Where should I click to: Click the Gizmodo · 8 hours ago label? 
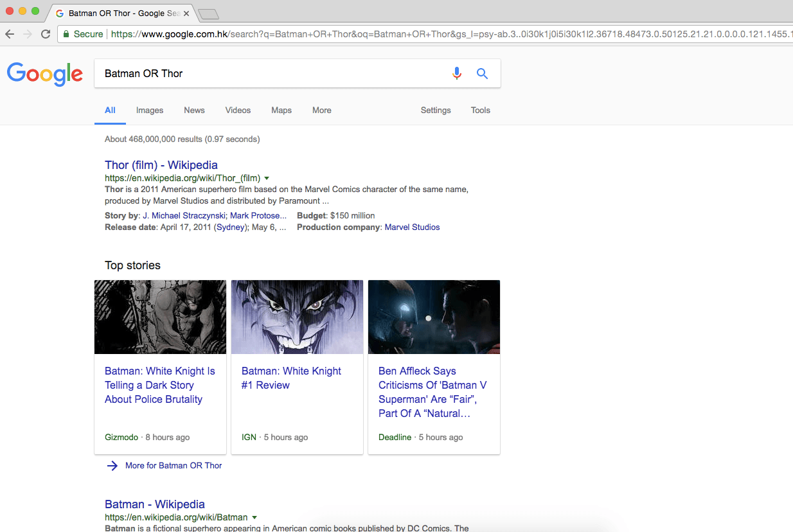click(x=147, y=437)
